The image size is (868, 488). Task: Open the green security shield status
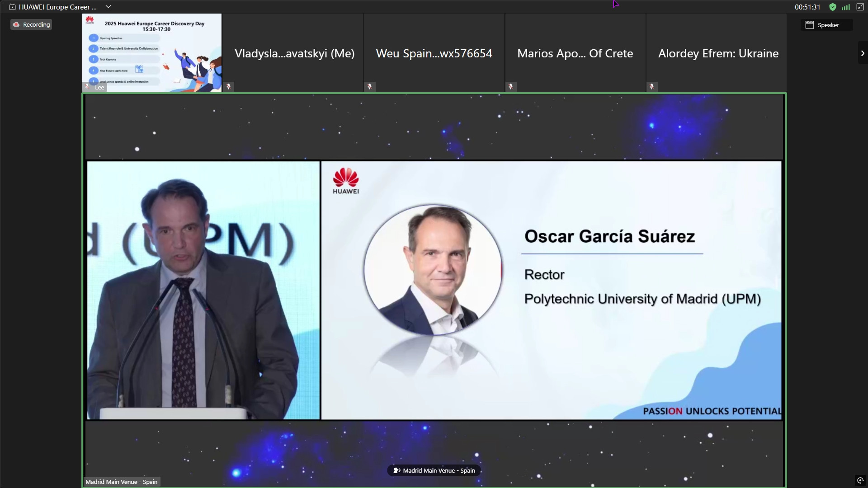[x=832, y=7]
